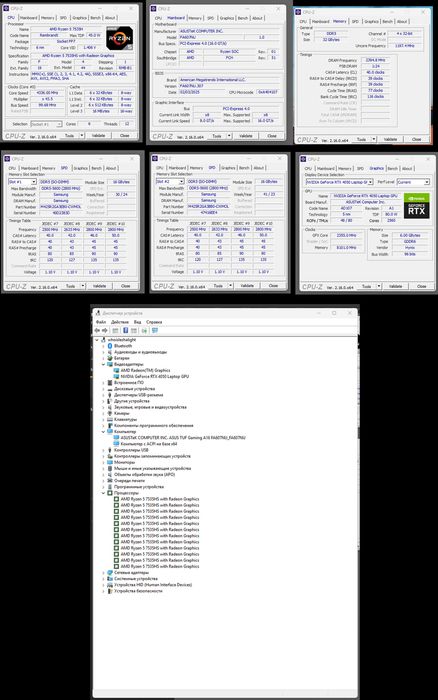This screenshot has height=700, width=438.
Task: Click Validate button in Memory window
Action: [x=390, y=139]
